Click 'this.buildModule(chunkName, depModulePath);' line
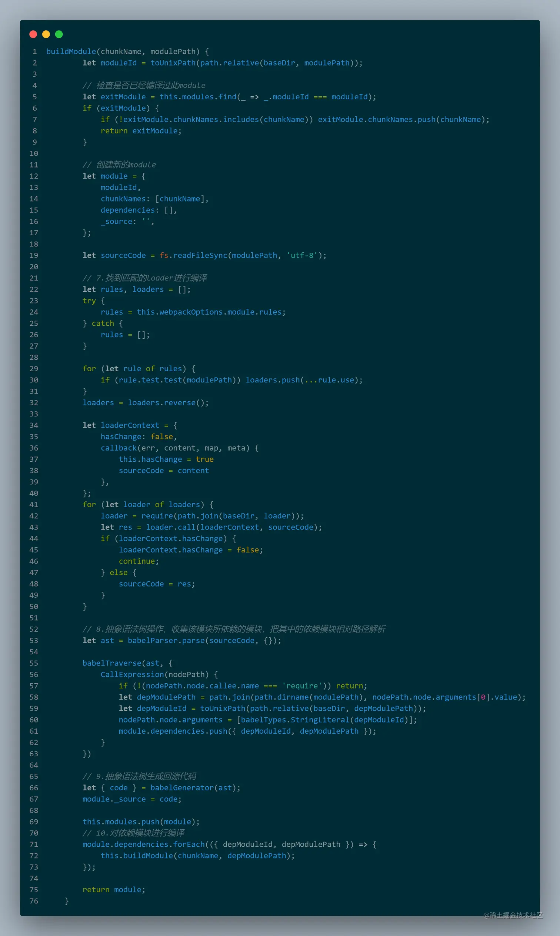This screenshot has height=936, width=560. pyautogui.click(x=198, y=855)
